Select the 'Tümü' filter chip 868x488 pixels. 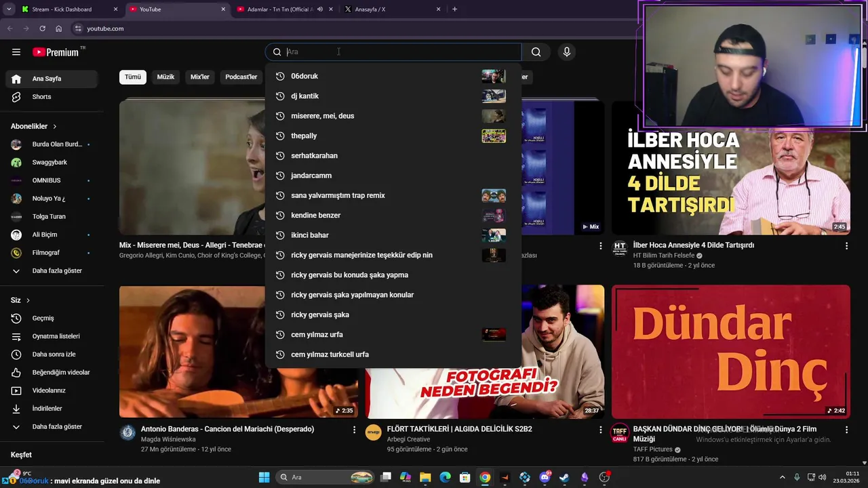click(x=133, y=77)
